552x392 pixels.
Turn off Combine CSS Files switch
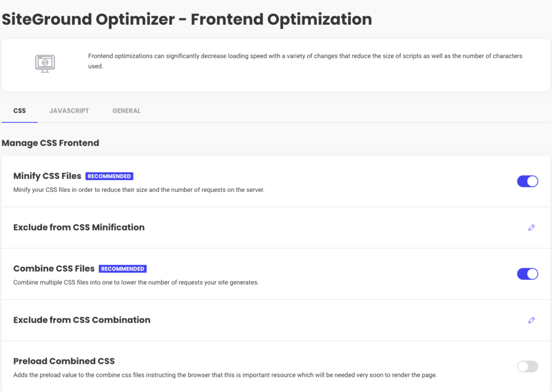tap(527, 274)
